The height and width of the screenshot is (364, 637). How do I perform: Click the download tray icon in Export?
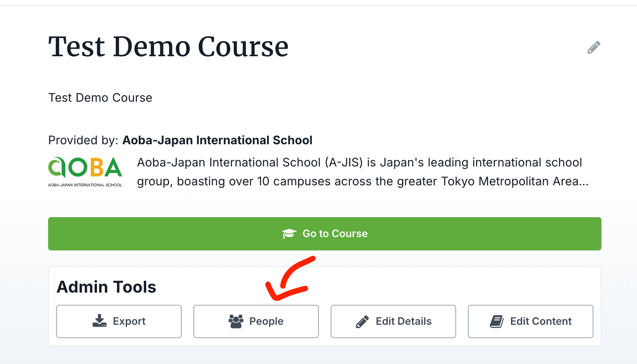point(99,321)
